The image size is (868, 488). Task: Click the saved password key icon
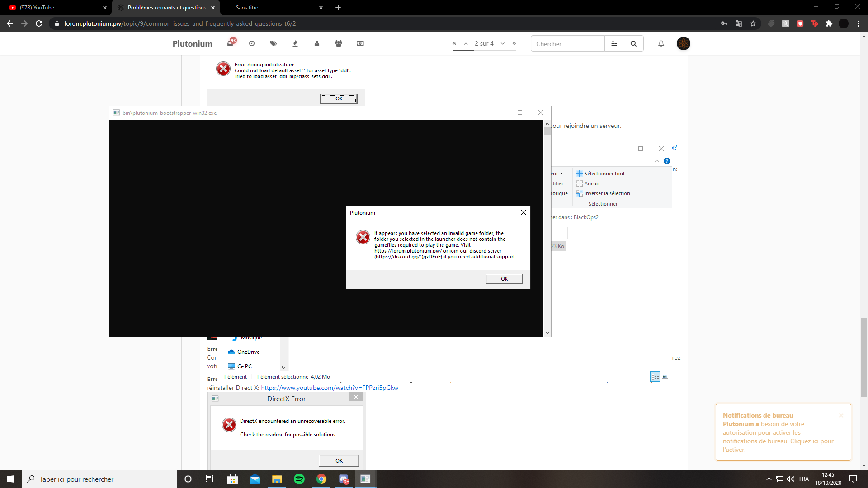[724, 23]
